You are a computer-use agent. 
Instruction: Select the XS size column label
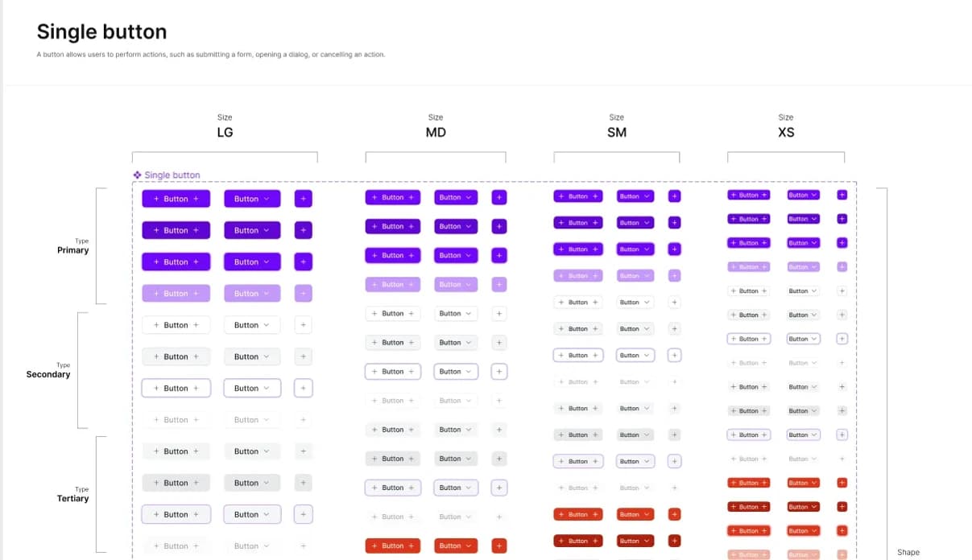click(786, 132)
